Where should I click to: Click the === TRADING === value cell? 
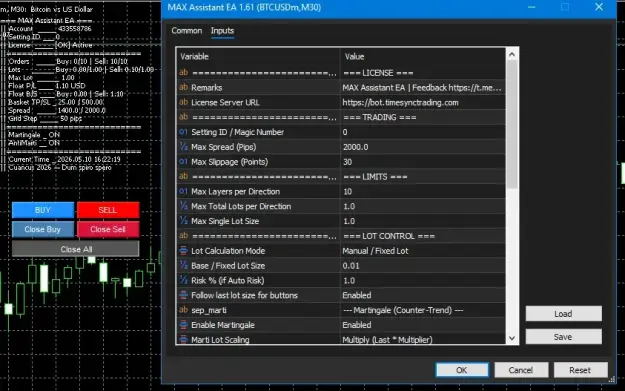click(x=423, y=117)
